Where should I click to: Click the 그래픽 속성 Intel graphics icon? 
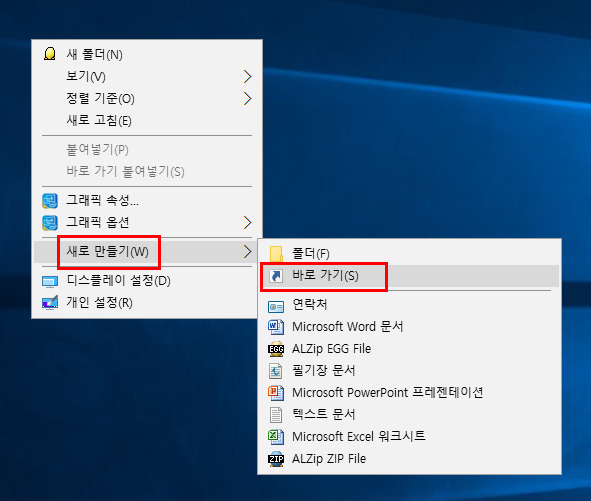click(x=50, y=201)
